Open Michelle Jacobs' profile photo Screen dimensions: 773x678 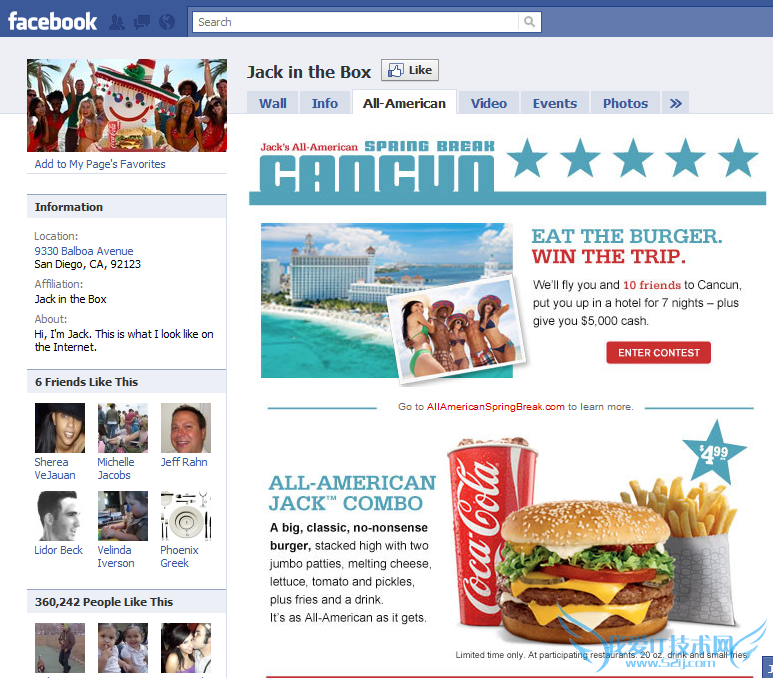[x=123, y=428]
